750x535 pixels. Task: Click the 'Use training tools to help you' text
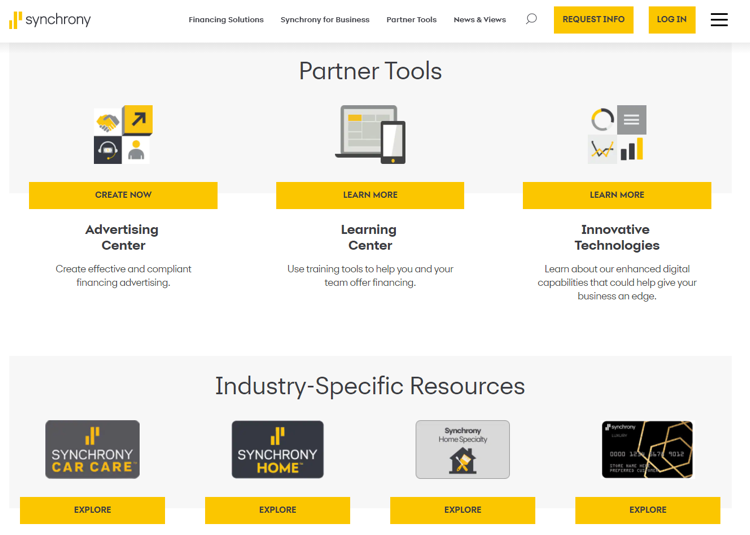pyautogui.click(x=370, y=276)
